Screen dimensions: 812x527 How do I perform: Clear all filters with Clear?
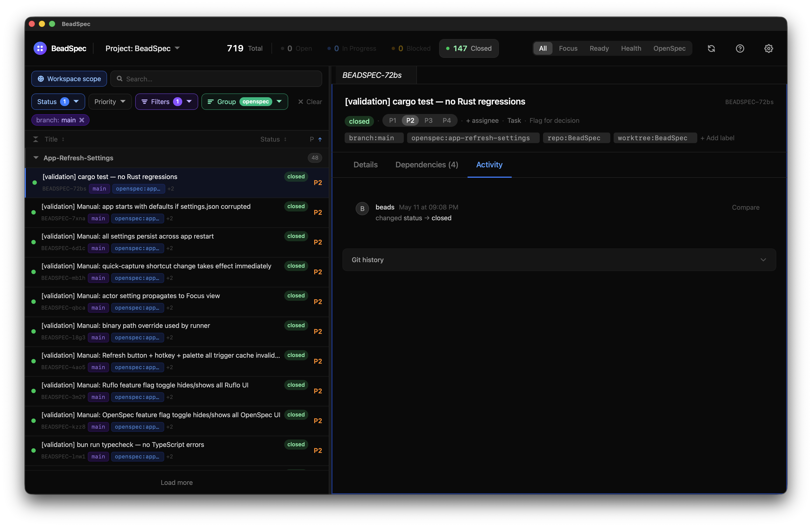coord(310,102)
